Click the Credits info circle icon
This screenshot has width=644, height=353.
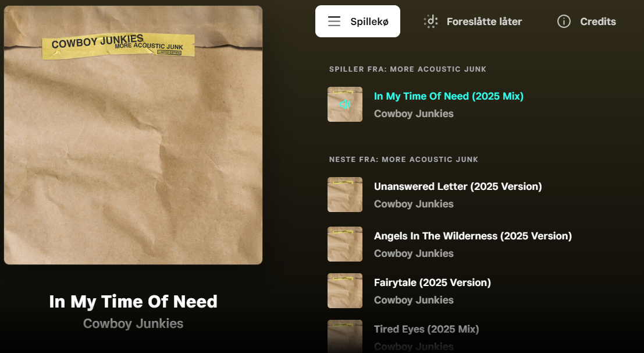pos(564,22)
